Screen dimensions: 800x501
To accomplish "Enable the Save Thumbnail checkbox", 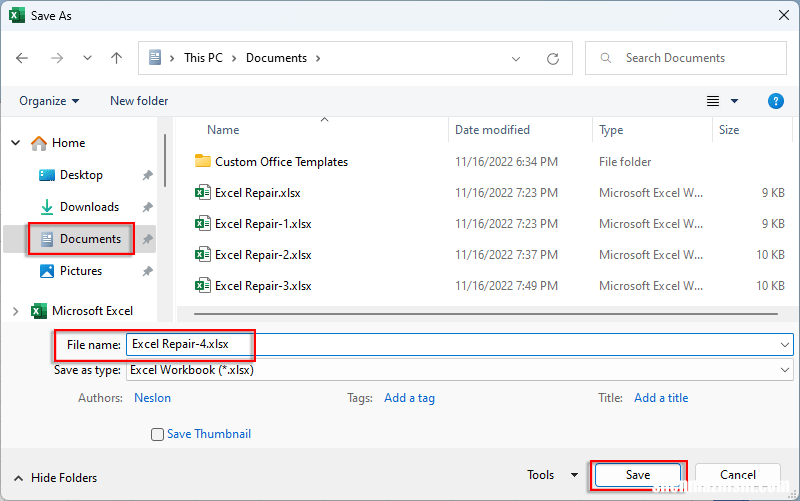I will [x=157, y=434].
